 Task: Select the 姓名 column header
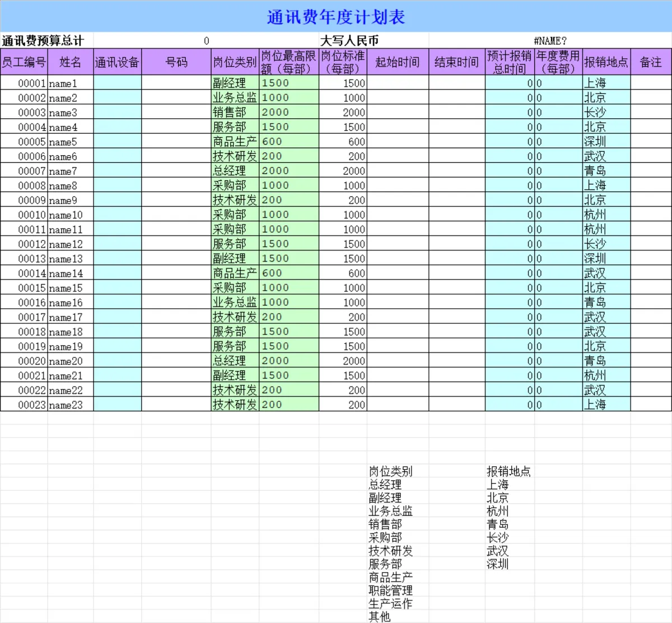70,62
